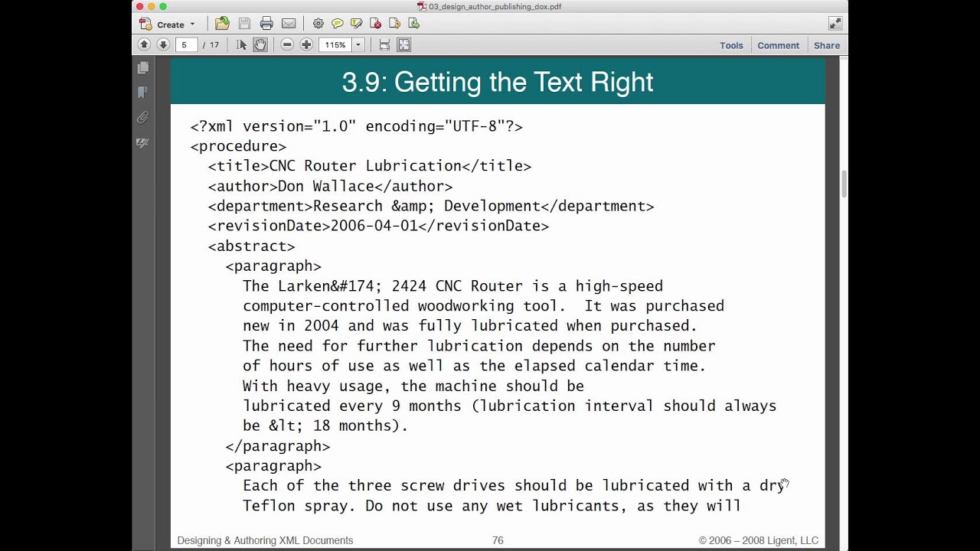Click the '<procedure>' line
This screenshot has height=551, width=980.
pos(238,146)
